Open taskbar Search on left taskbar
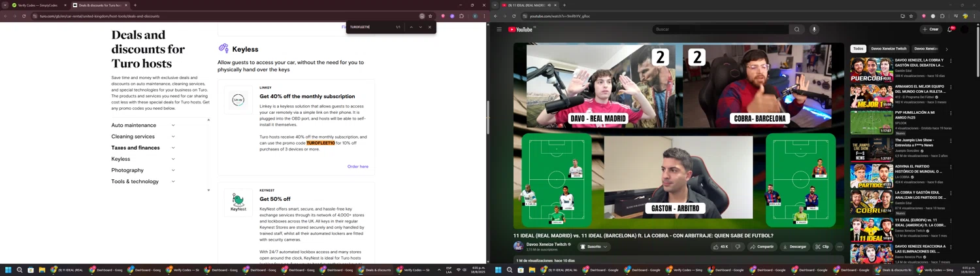The image size is (980, 276). 20,269
